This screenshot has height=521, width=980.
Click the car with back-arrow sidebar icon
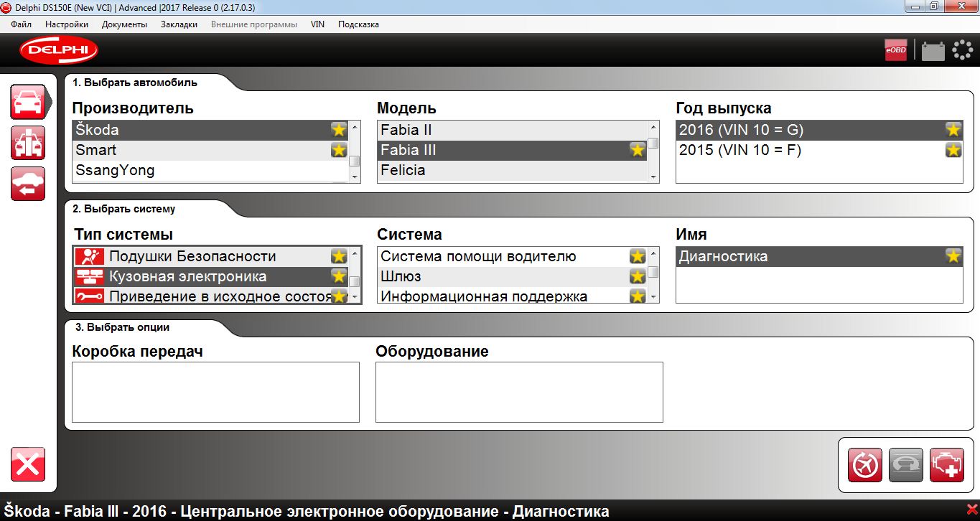[x=28, y=184]
